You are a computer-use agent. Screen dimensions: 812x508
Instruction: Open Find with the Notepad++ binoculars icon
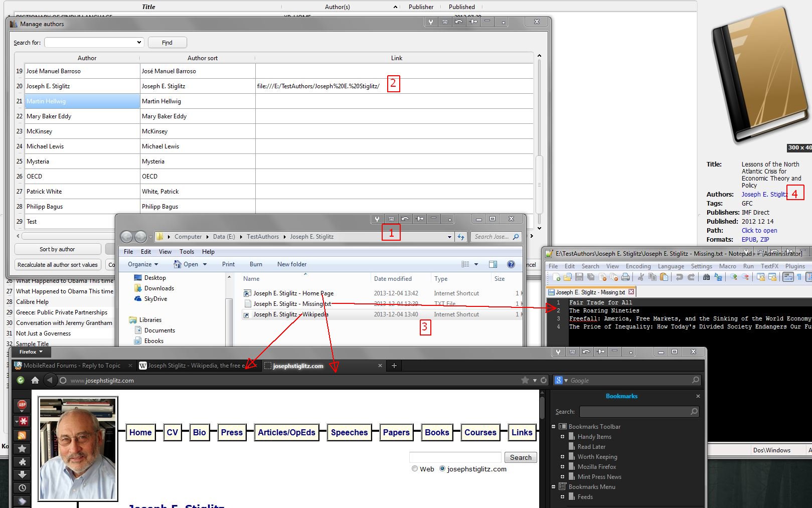click(707, 277)
